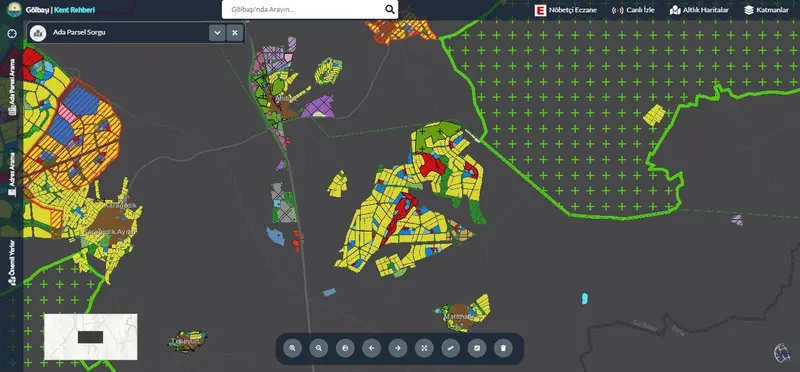The height and width of the screenshot is (372, 800).
Task: Click the Mahmatlı settlement label
Action: tap(459, 316)
